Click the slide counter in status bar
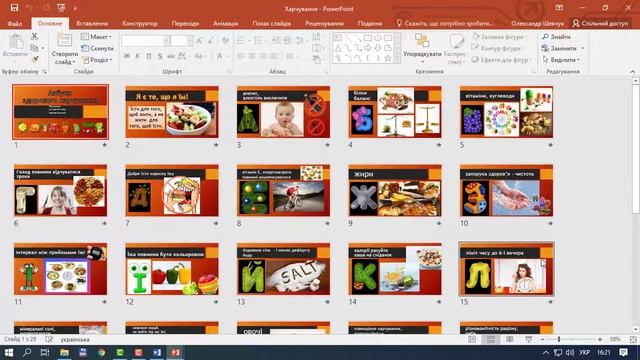Image resolution: width=640 pixels, height=360 pixels. 20,340
